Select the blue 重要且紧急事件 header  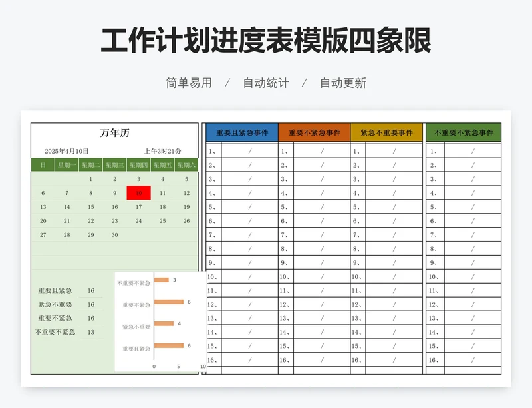click(242, 132)
